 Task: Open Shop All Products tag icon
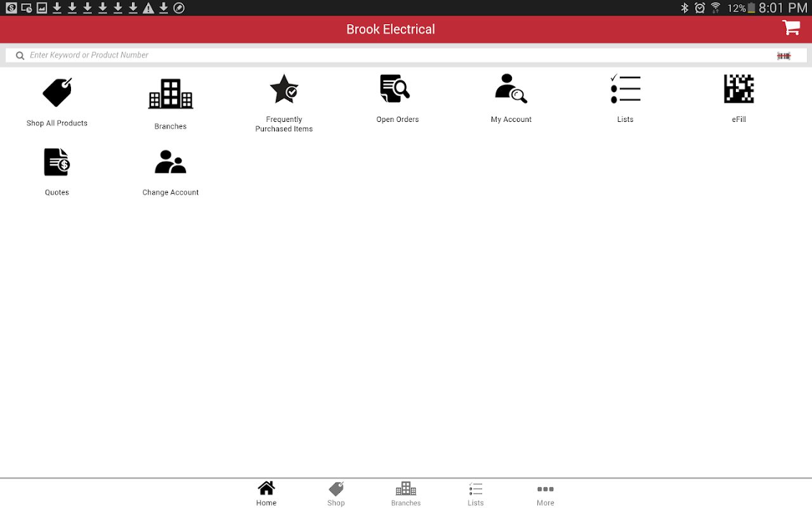click(57, 93)
